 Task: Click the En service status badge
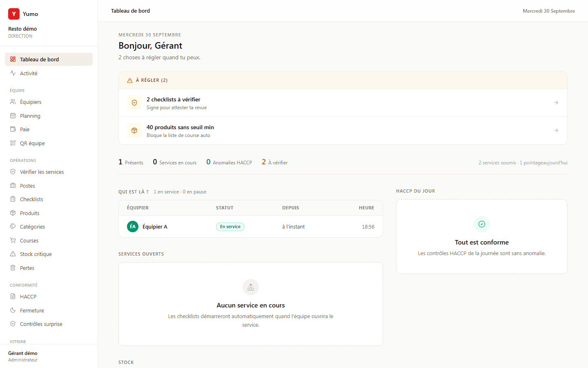click(x=230, y=227)
